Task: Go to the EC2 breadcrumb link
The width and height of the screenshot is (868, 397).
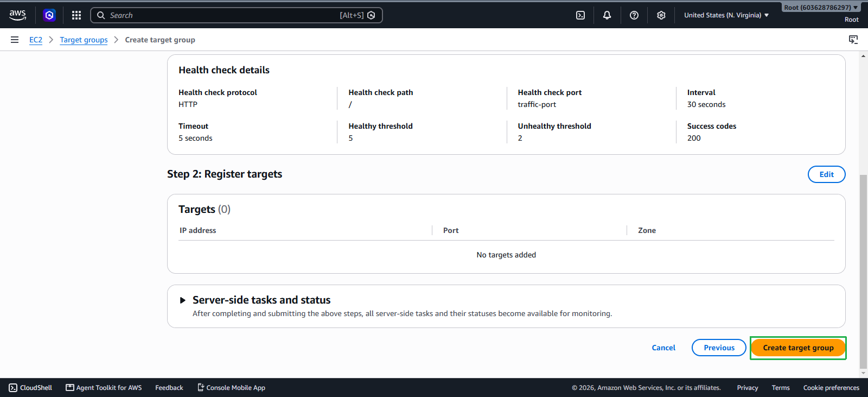Action: [36, 40]
